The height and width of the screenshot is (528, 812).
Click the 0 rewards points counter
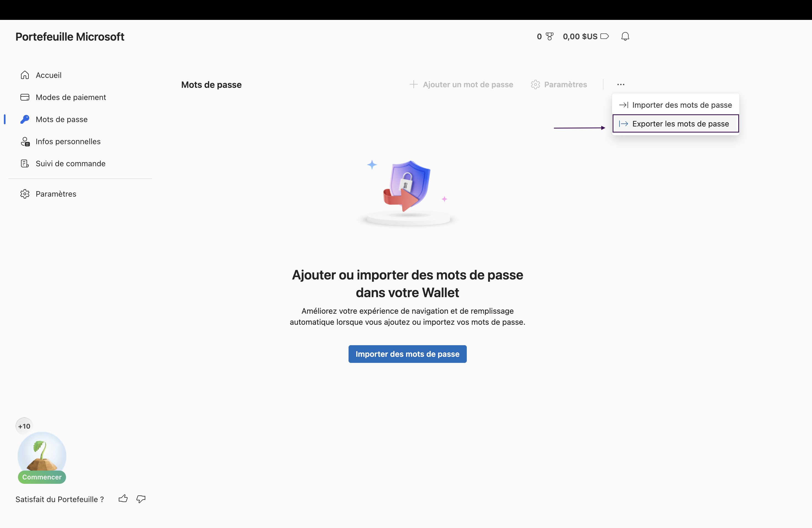(545, 36)
